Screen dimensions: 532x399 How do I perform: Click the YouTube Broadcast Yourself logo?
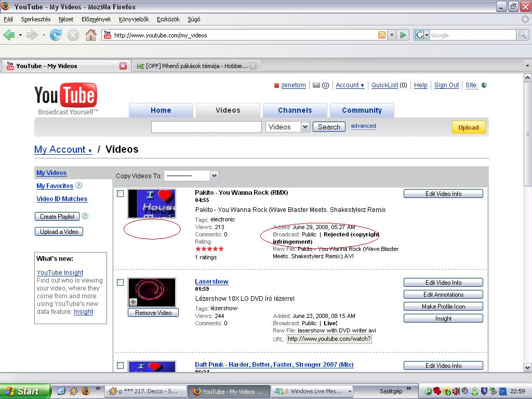click(66, 98)
